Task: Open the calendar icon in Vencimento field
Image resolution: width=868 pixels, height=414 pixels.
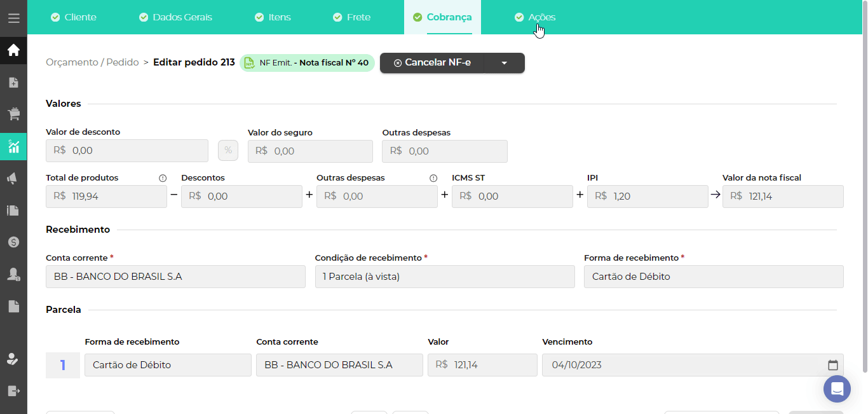Action: pyautogui.click(x=832, y=365)
